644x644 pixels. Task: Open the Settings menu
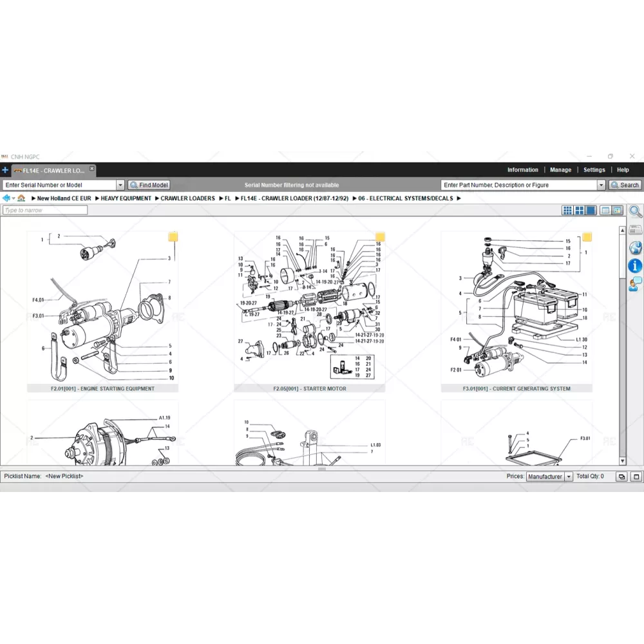tap(594, 170)
